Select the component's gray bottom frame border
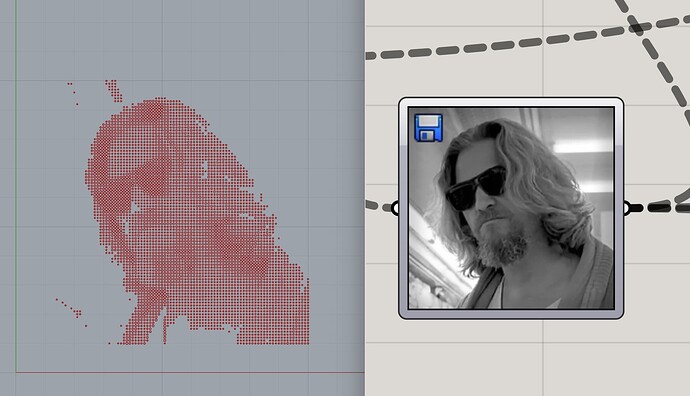 [511, 313]
